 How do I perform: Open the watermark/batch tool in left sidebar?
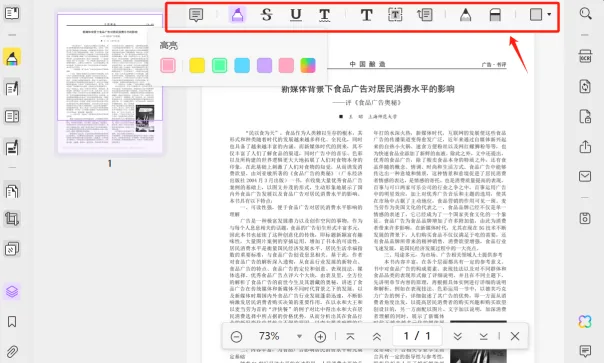tap(12, 249)
